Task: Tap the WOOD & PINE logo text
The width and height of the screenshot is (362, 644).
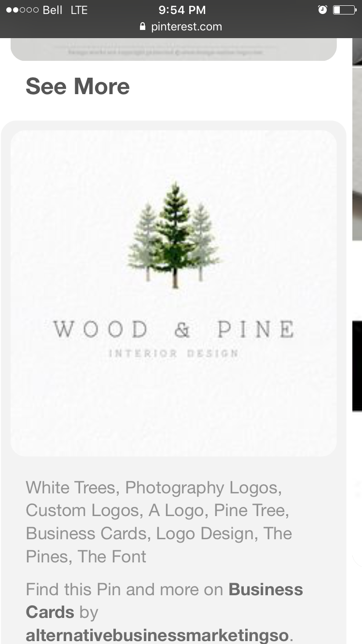Action: pyautogui.click(x=174, y=329)
